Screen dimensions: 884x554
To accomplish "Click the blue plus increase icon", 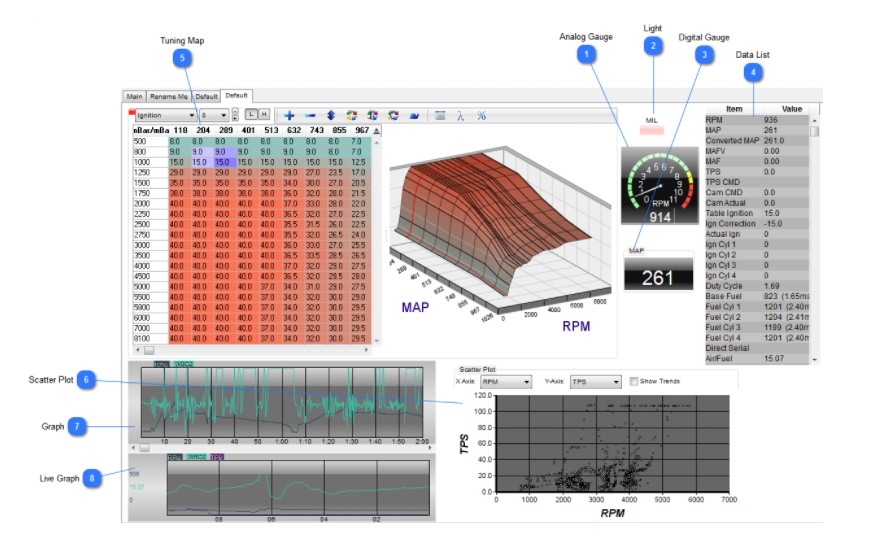I will pos(289,116).
